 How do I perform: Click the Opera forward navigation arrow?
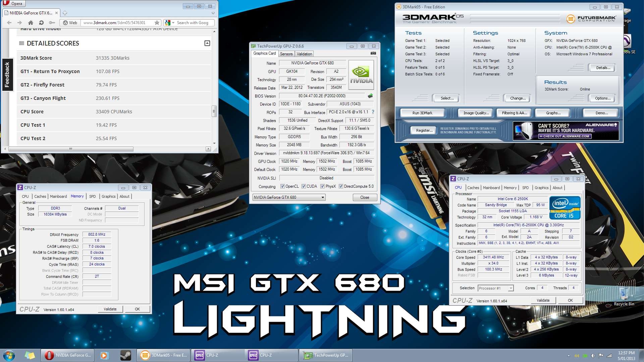pyautogui.click(x=19, y=23)
